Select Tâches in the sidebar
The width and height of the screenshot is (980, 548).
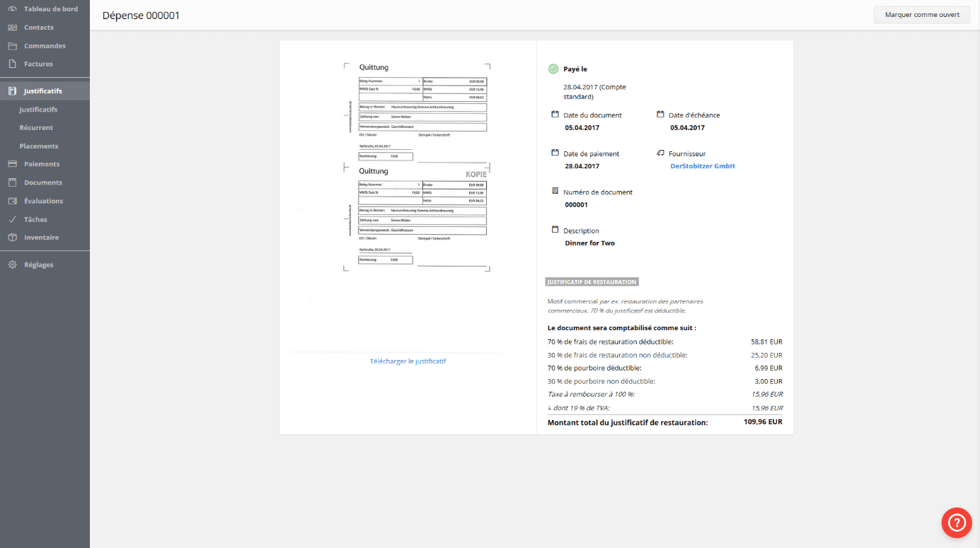[35, 219]
